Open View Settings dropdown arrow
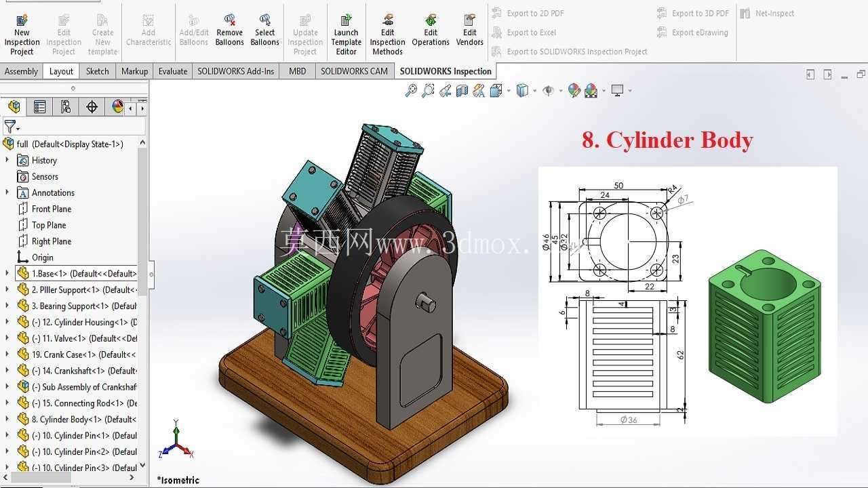This screenshot has height=488, width=868. (x=630, y=91)
